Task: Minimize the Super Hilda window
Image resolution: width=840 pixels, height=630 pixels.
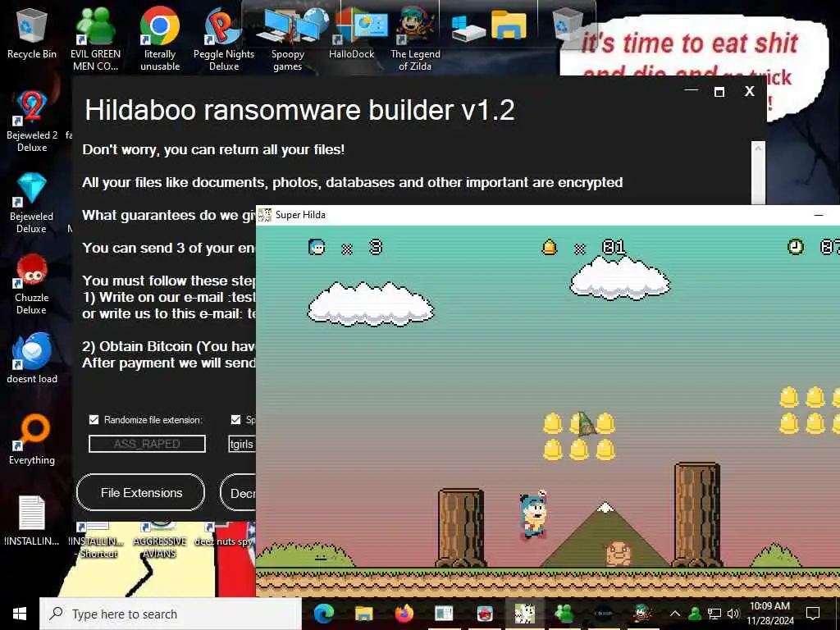Action: (819, 215)
